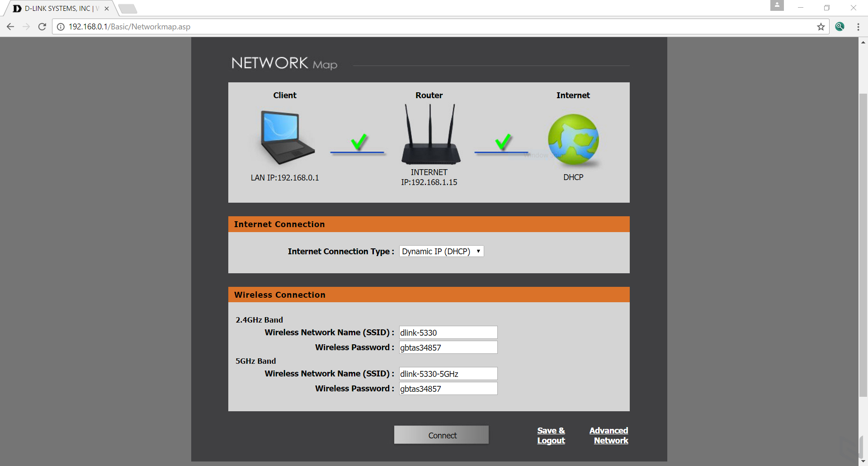Open the green browser extension icon
Viewport: 868px width, 466px height.
point(840,27)
